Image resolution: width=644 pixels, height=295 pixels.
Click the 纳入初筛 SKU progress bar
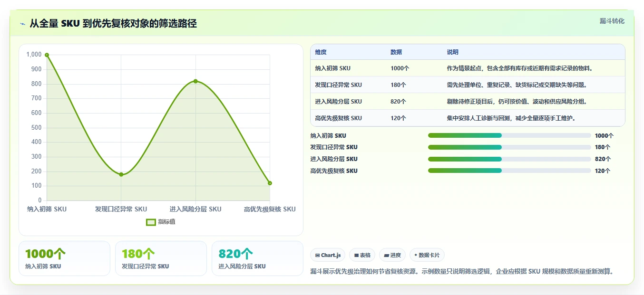pyautogui.click(x=509, y=135)
